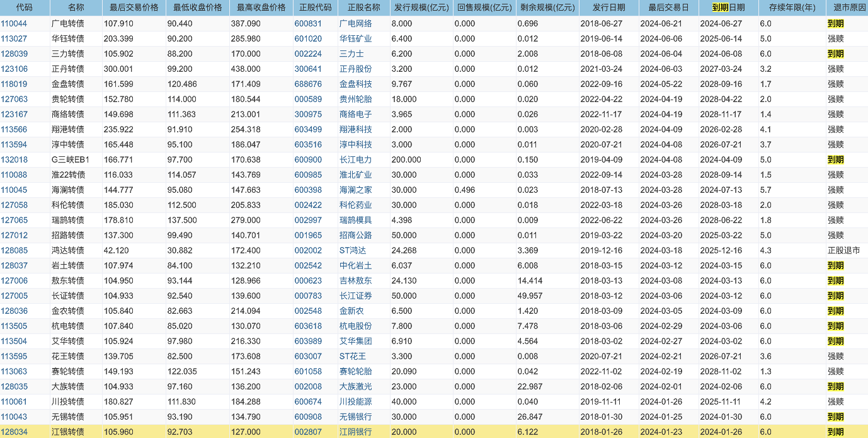Click stock name link 长江电力
868x438 pixels.
click(356, 159)
